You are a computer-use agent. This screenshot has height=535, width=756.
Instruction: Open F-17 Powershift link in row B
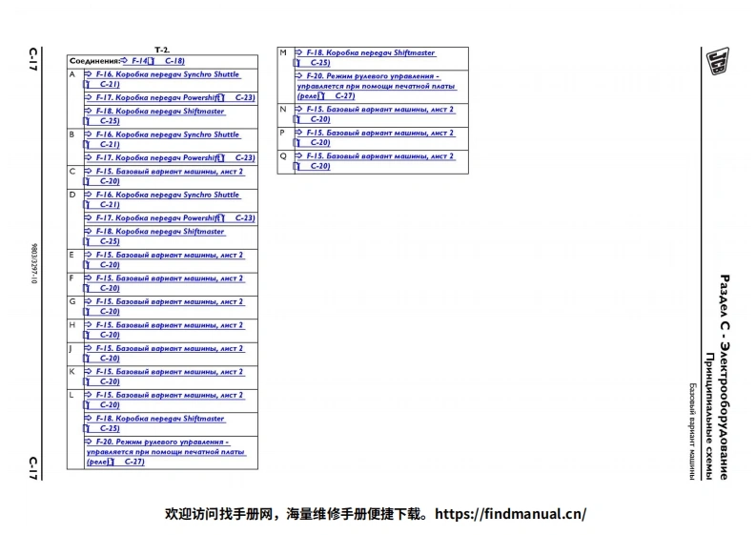(156, 157)
